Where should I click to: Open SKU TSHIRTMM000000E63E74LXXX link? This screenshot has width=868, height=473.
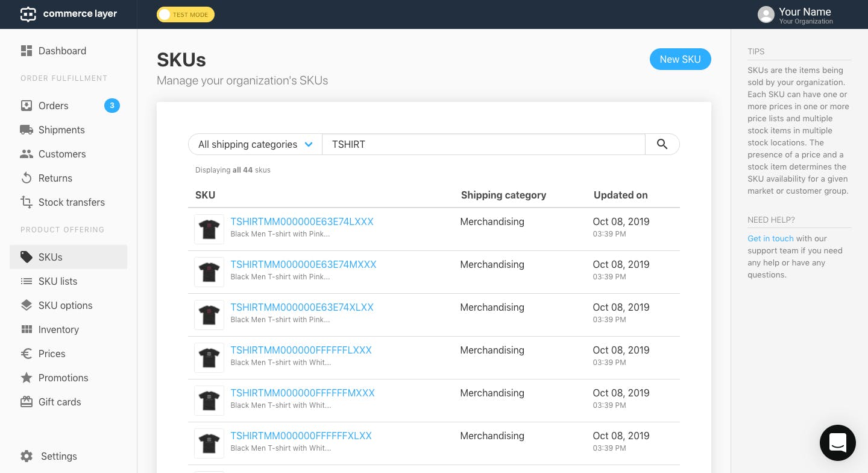pyautogui.click(x=302, y=221)
